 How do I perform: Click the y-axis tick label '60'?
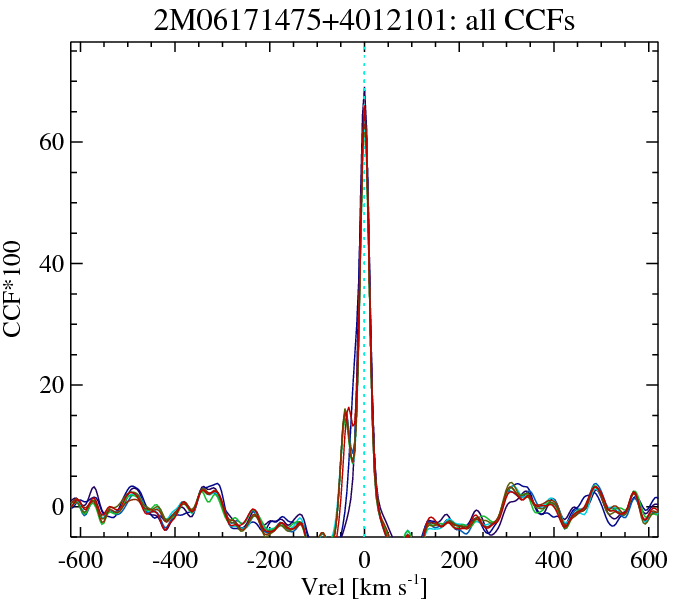click(x=50, y=142)
